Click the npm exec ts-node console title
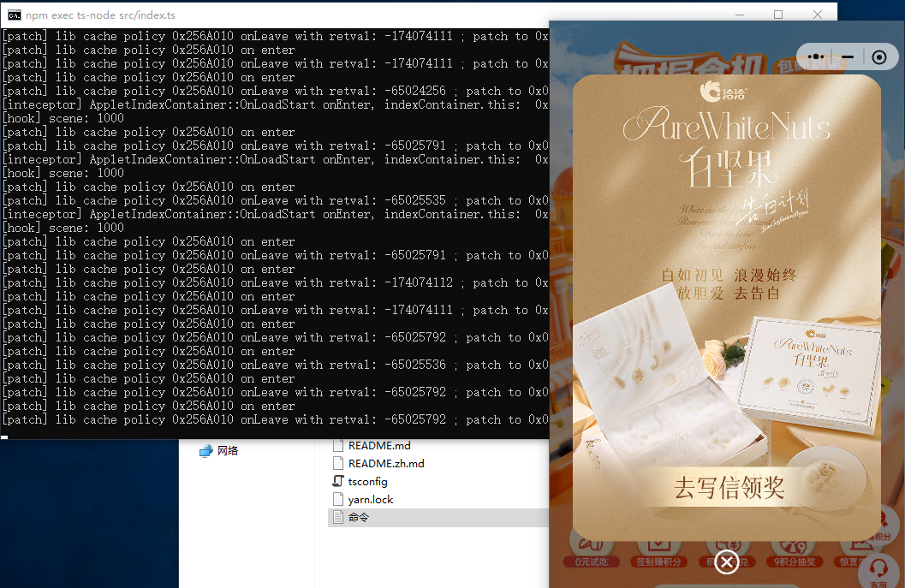The width and height of the screenshot is (905, 588). (100, 15)
